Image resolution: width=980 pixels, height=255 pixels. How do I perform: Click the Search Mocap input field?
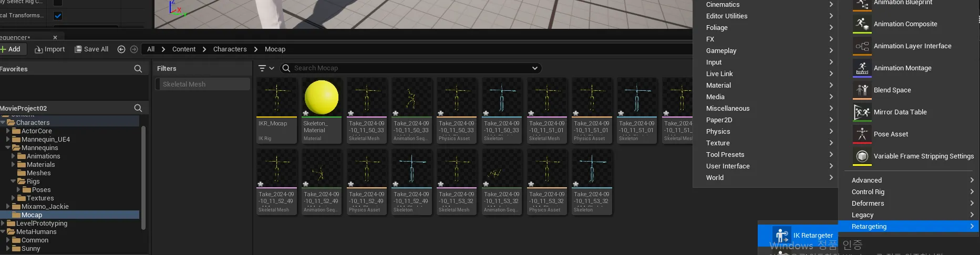410,68
